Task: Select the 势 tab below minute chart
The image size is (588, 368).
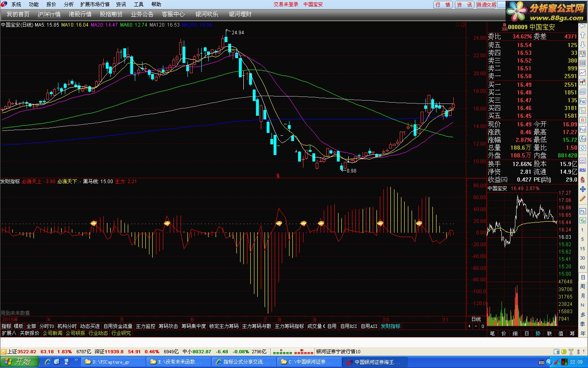Action: (538, 334)
